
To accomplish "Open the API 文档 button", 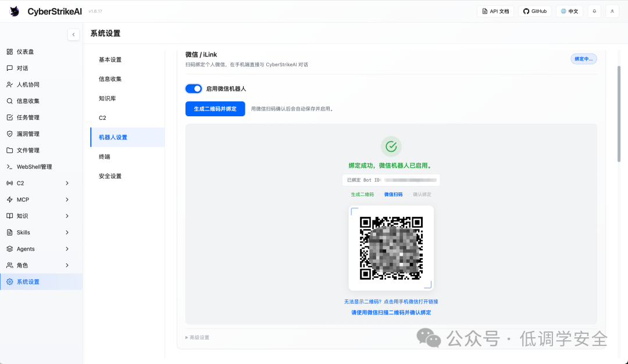I will coord(495,11).
